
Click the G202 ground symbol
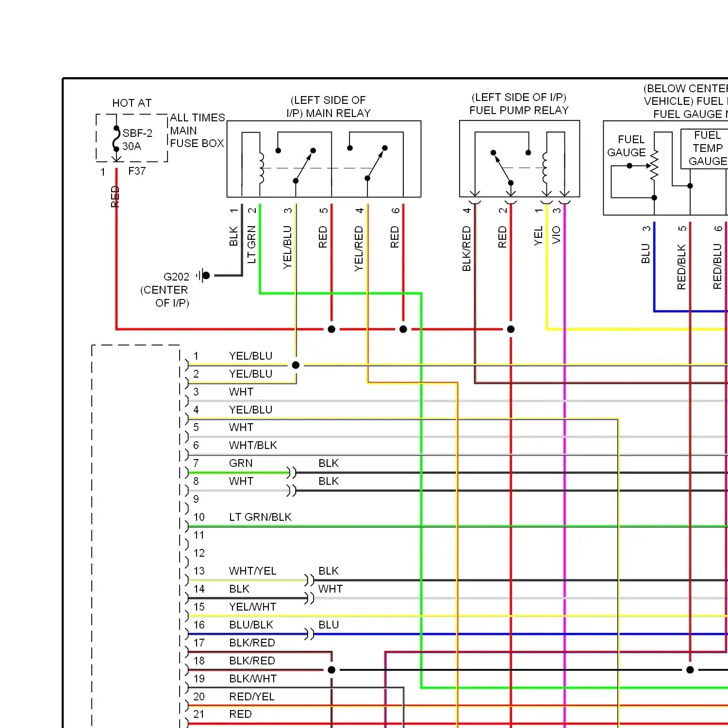click(x=203, y=275)
